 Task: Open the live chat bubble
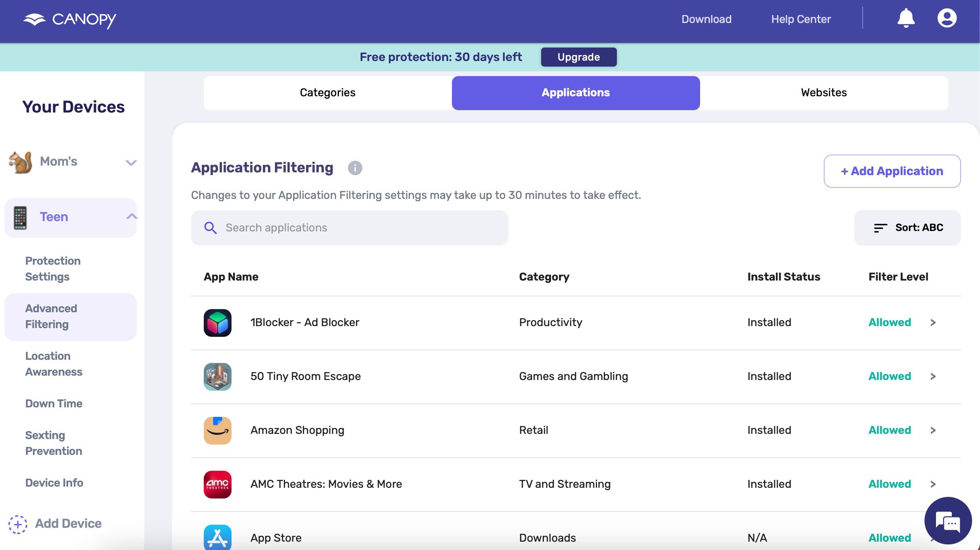[948, 521]
